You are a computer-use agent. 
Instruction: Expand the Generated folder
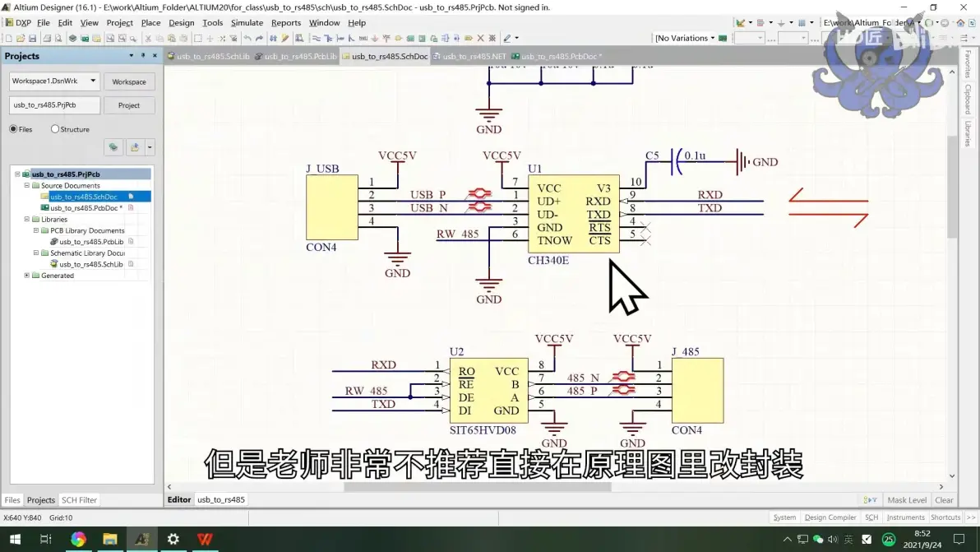tap(27, 276)
